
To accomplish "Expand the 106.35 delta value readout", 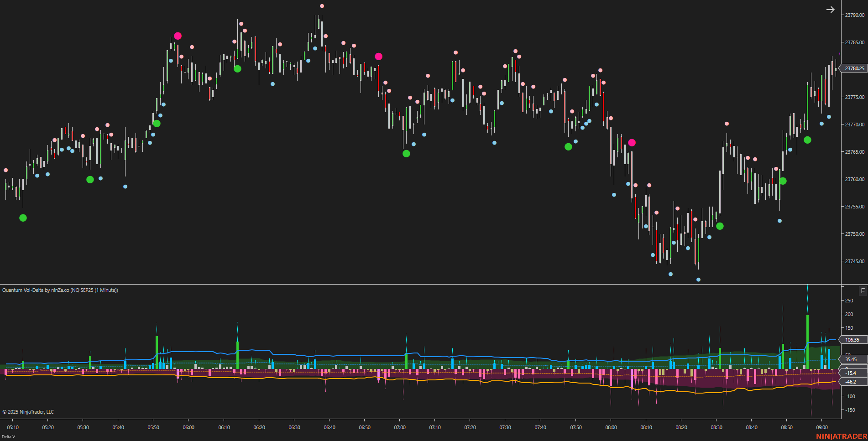I will pos(853,340).
